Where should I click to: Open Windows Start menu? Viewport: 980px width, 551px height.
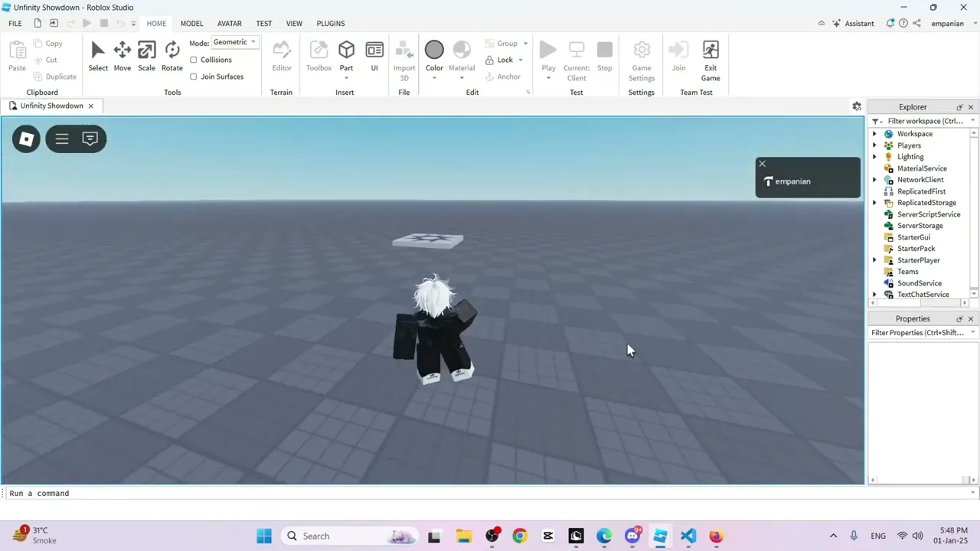(x=264, y=536)
